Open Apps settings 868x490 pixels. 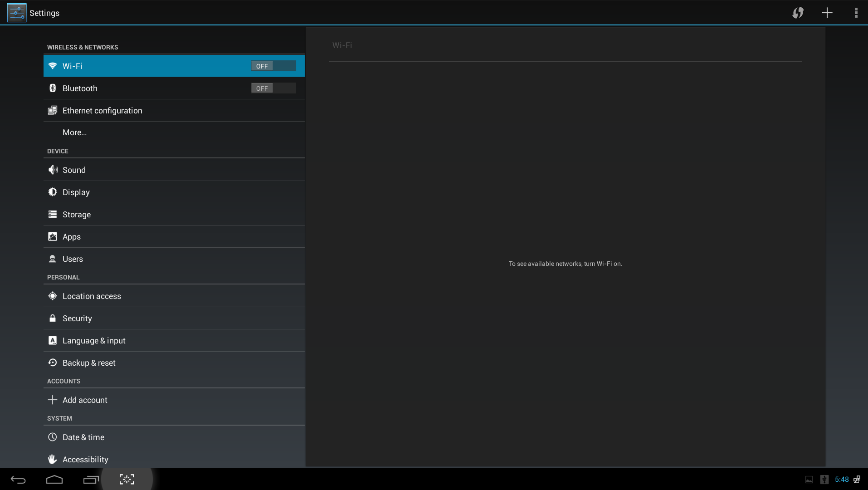174,236
